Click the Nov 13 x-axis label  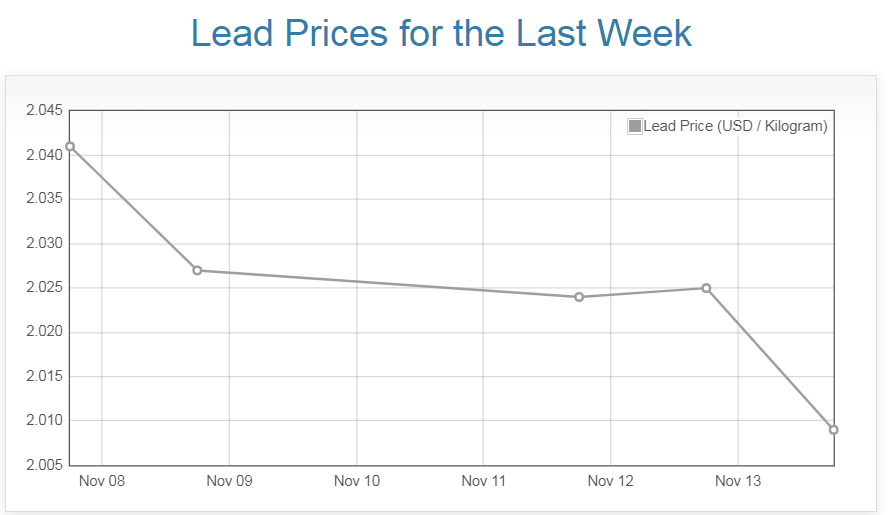point(738,481)
